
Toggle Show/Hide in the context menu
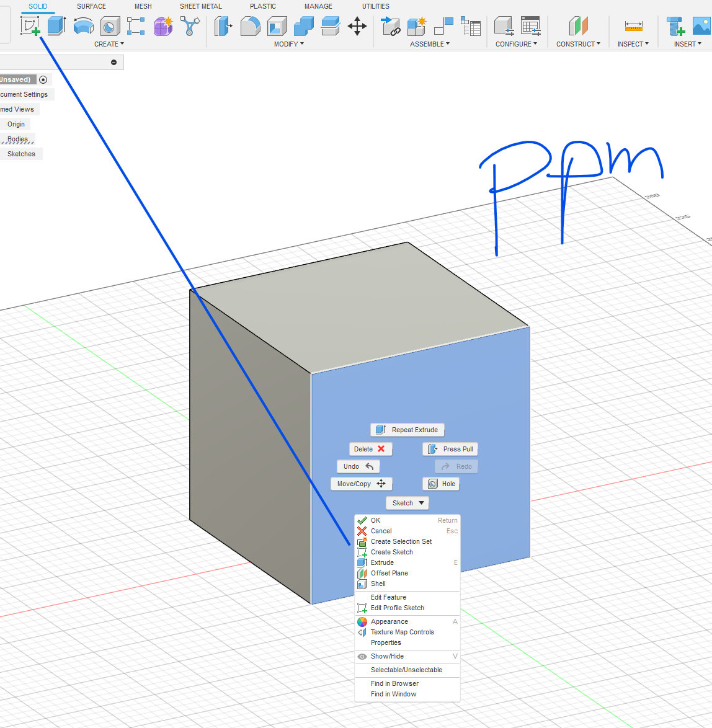click(x=387, y=656)
